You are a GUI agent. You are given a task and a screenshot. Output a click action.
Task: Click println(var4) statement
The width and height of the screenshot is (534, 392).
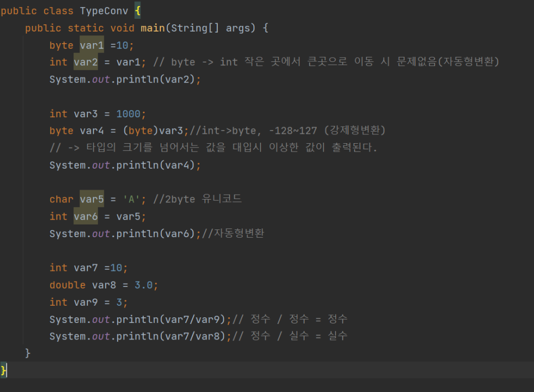(125, 165)
